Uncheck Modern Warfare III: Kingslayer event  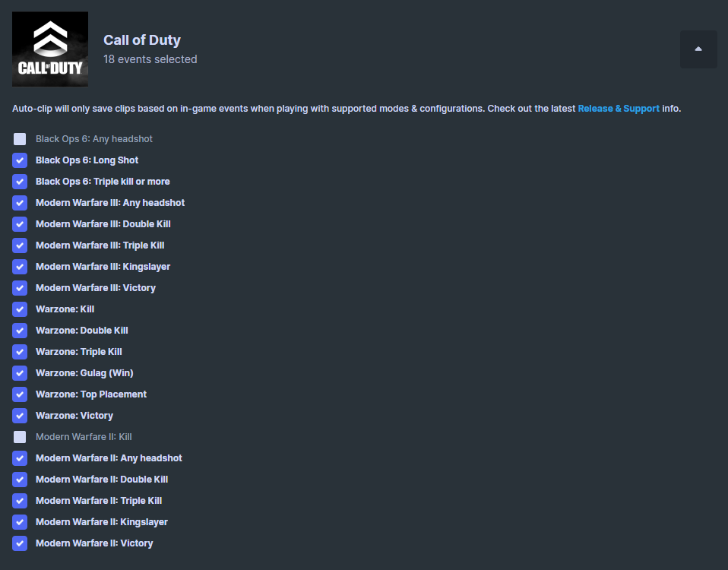click(20, 267)
